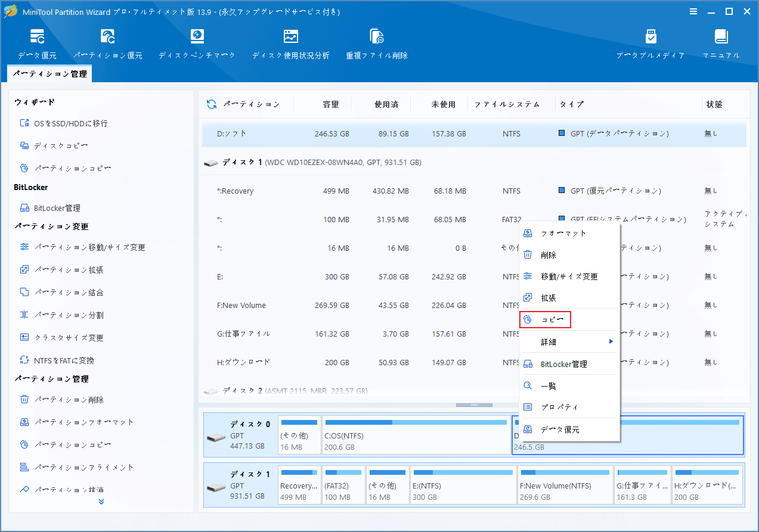759x532 pixels.
Task: Sort by 使用済 column header
Action: 386,104
